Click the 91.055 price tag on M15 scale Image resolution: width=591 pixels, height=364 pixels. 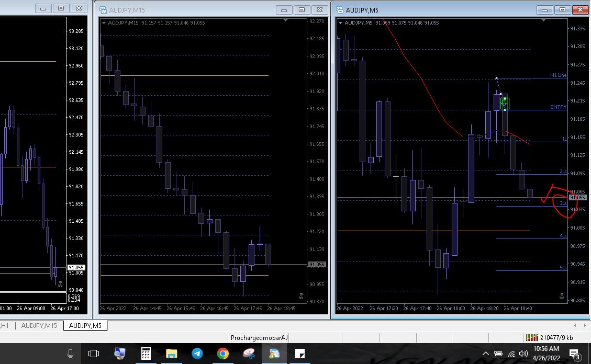click(317, 265)
